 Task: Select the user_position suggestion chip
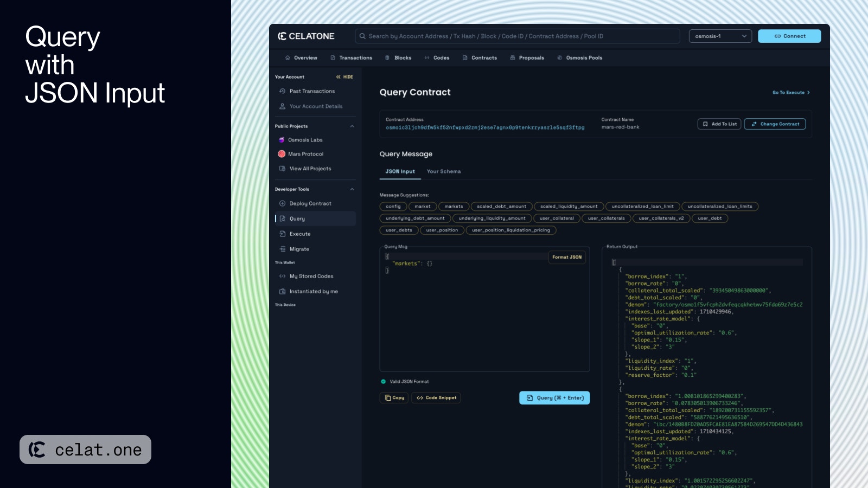(442, 230)
